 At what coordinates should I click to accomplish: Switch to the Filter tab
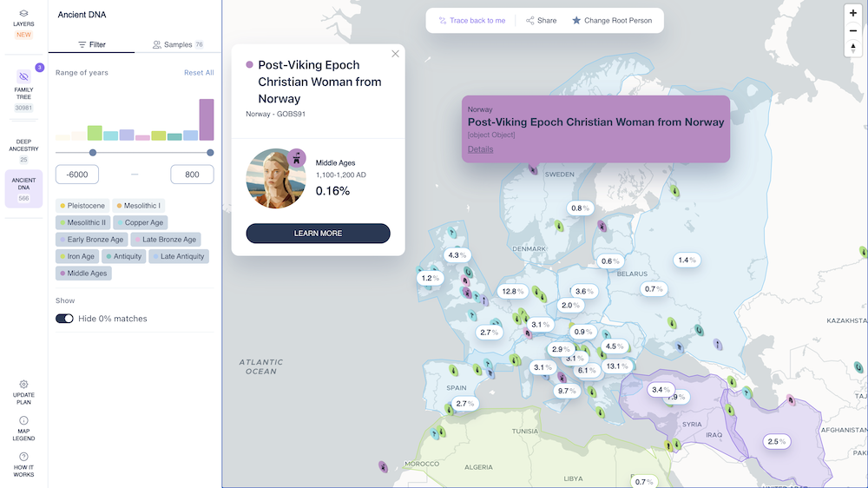click(x=91, y=44)
